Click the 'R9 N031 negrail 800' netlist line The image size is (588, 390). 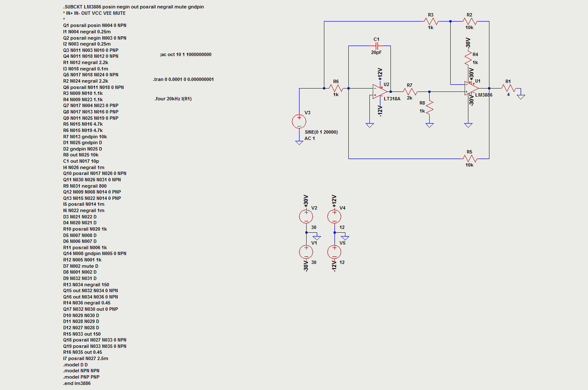point(85,186)
